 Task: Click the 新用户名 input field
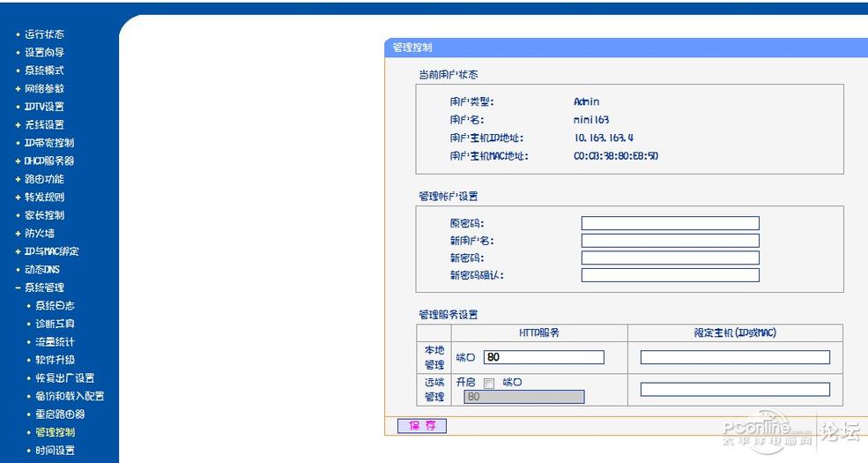click(670, 241)
